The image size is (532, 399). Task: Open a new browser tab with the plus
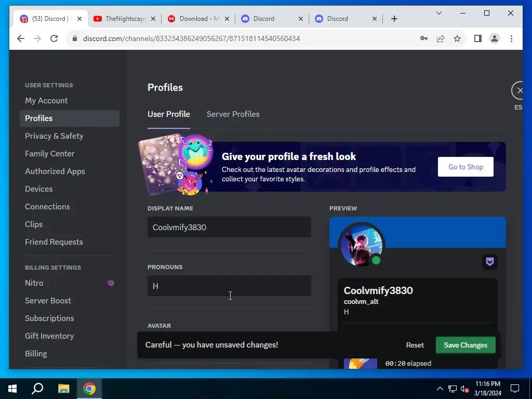pyautogui.click(x=394, y=19)
